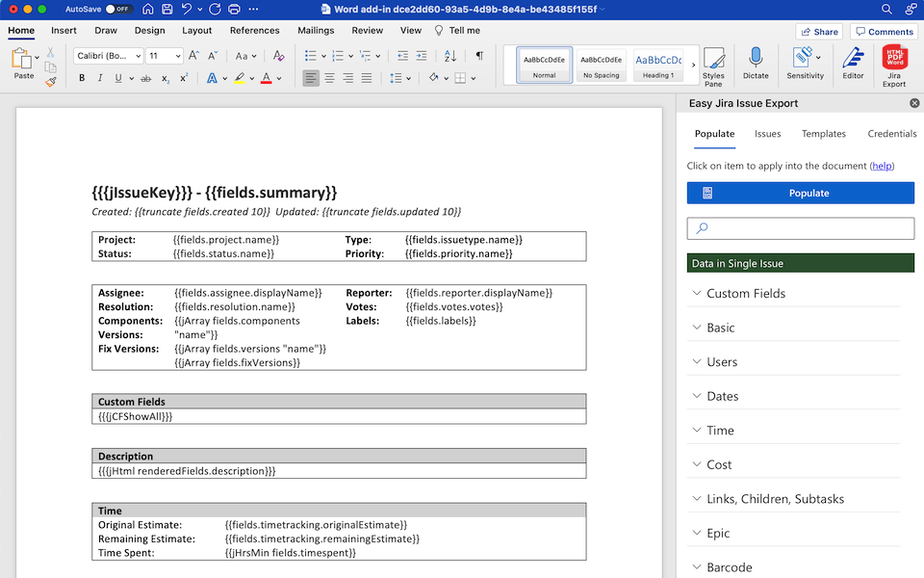Select the Normal style thumbnail
924x578 pixels.
(x=544, y=65)
